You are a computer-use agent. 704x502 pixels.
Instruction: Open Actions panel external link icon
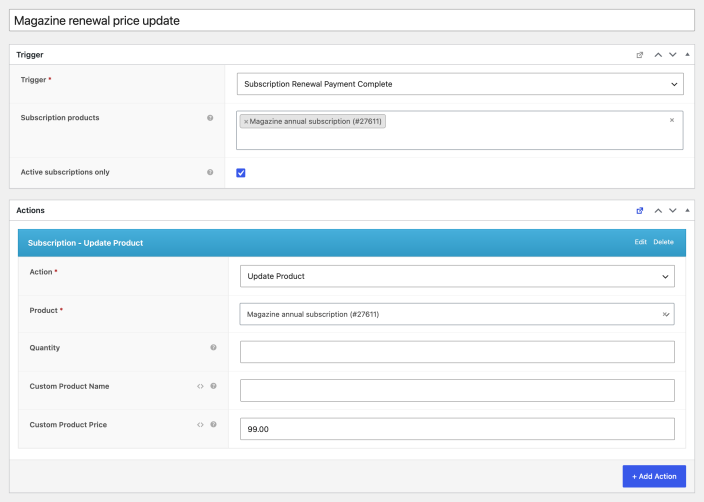point(639,211)
